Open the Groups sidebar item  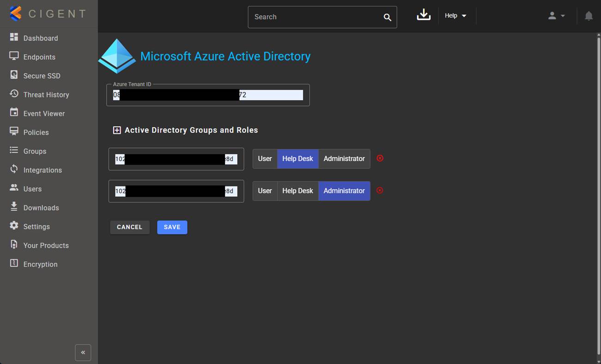click(x=35, y=152)
